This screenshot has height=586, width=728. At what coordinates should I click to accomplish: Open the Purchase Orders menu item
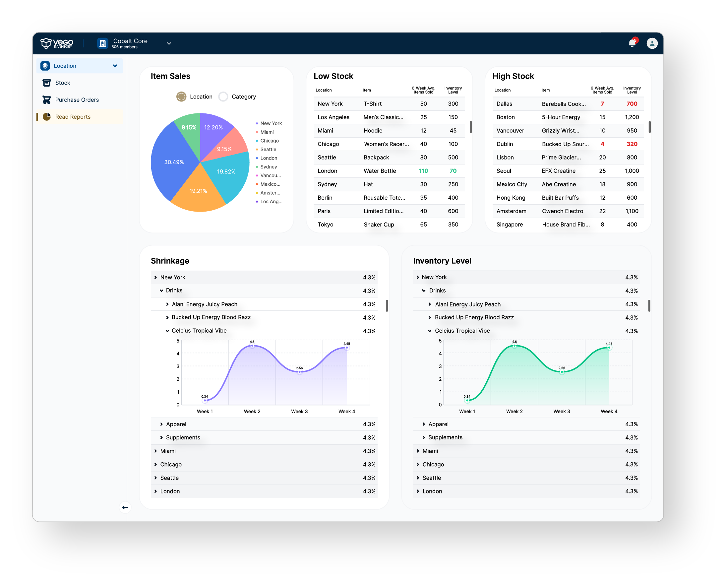coord(77,99)
